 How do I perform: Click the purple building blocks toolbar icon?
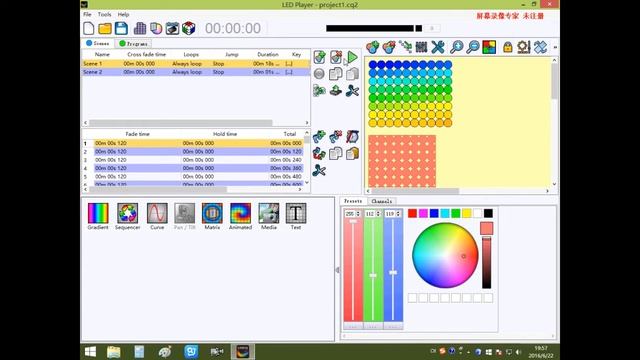pos(140,28)
